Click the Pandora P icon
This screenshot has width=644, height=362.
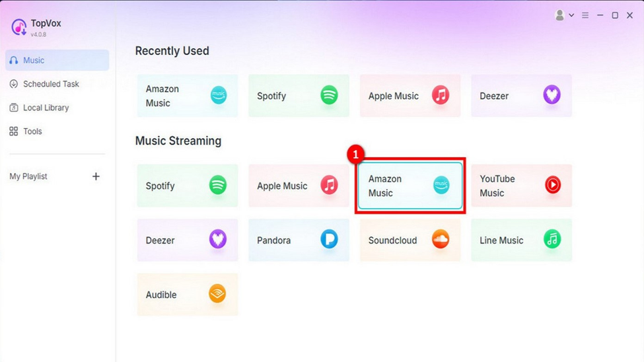coord(329,240)
